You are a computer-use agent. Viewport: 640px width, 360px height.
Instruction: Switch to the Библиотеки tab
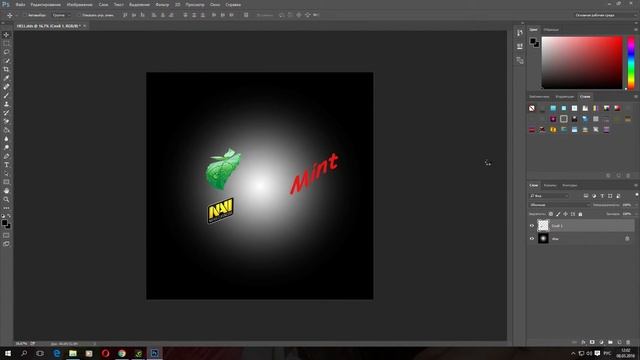[x=539, y=97]
